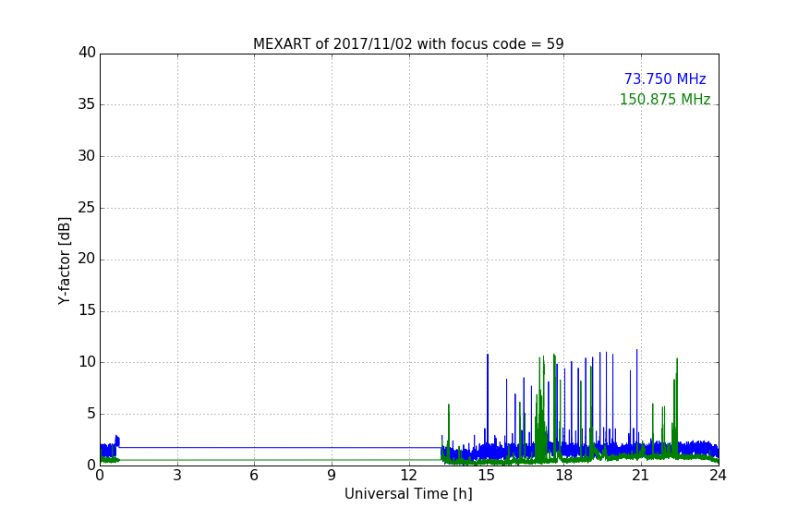Click the Universal Time [h] axis label
Screen dimensions: 798x532
pos(408,494)
